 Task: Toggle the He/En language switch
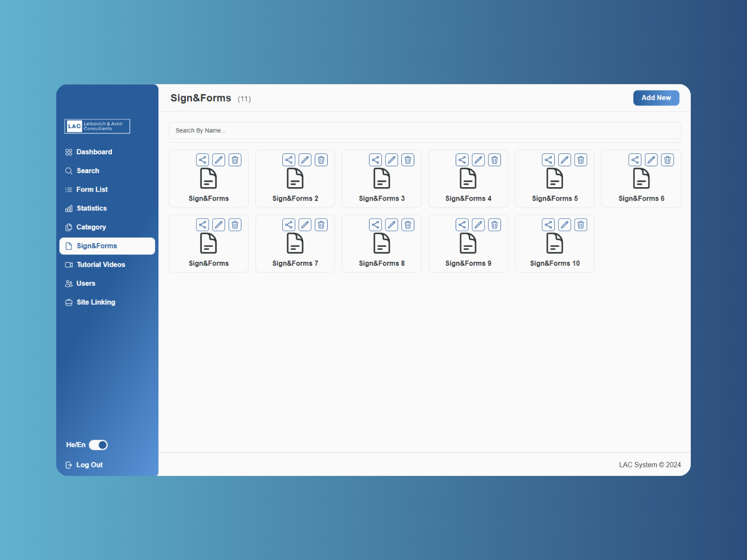pyautogui.click(x=98, y=445)
